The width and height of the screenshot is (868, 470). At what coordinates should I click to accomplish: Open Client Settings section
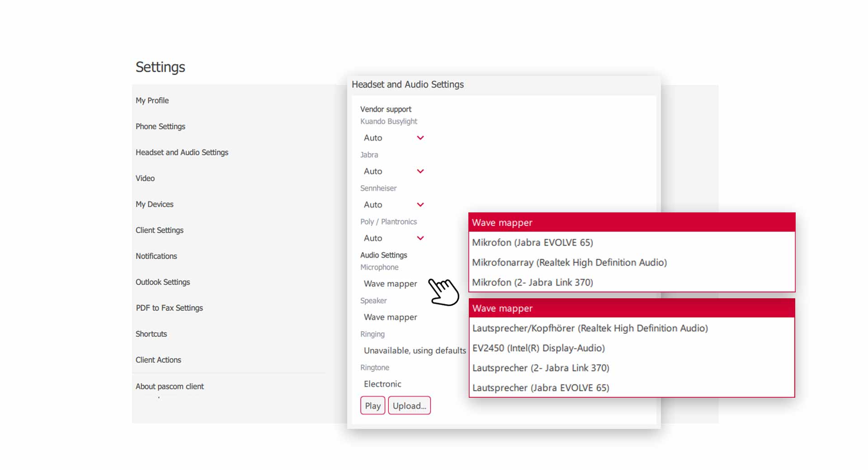[160, 230]
